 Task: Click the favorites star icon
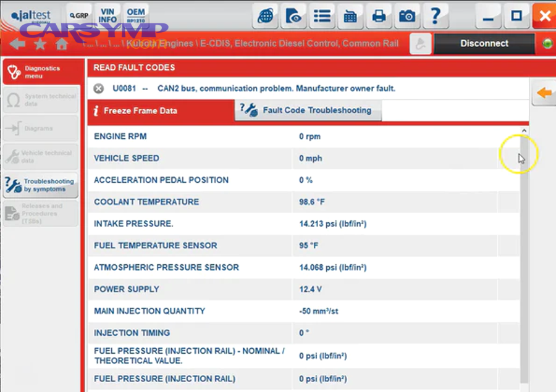pyautogui.click(x=40, y=44)
